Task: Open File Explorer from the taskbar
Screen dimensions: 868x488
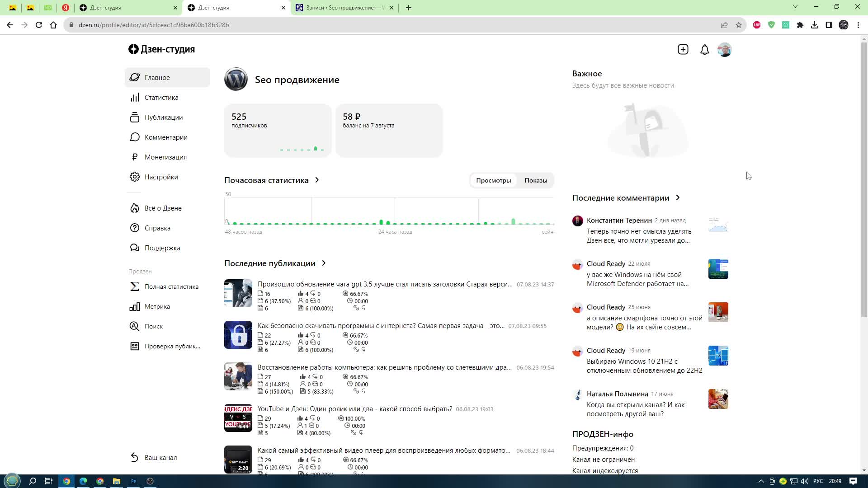Action: tap(117, 481)
